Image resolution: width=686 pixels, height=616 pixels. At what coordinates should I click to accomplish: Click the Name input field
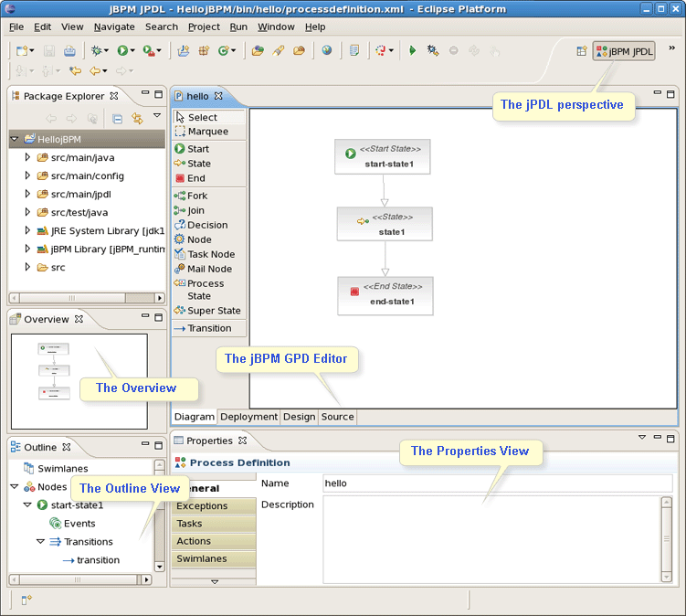497,483
